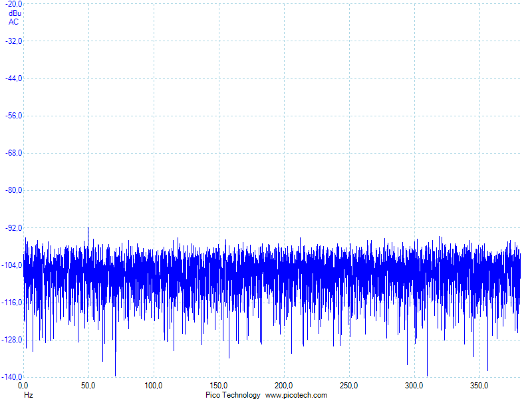Click the -68,0 axis value
The image size is (532, 399).
[13, 153]
